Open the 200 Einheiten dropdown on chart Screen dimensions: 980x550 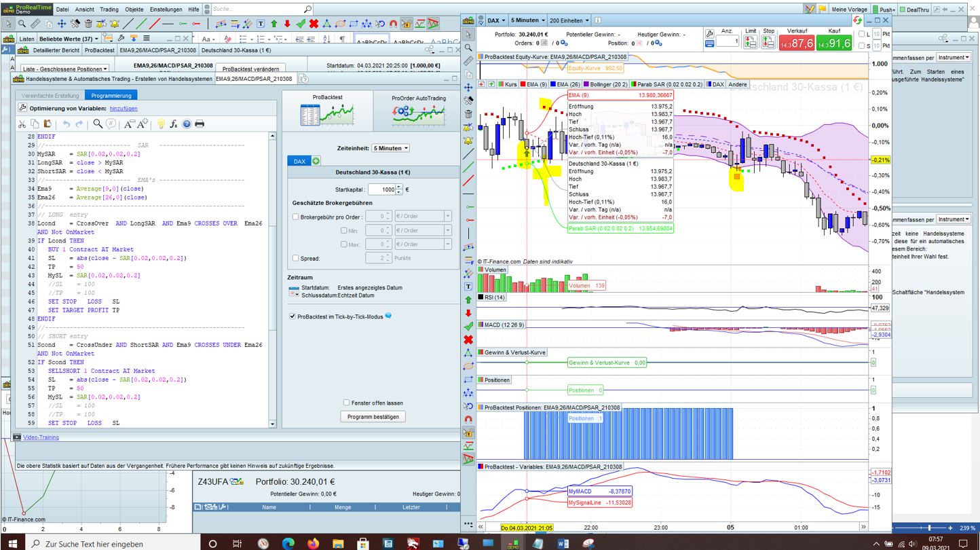pos(569,20)
